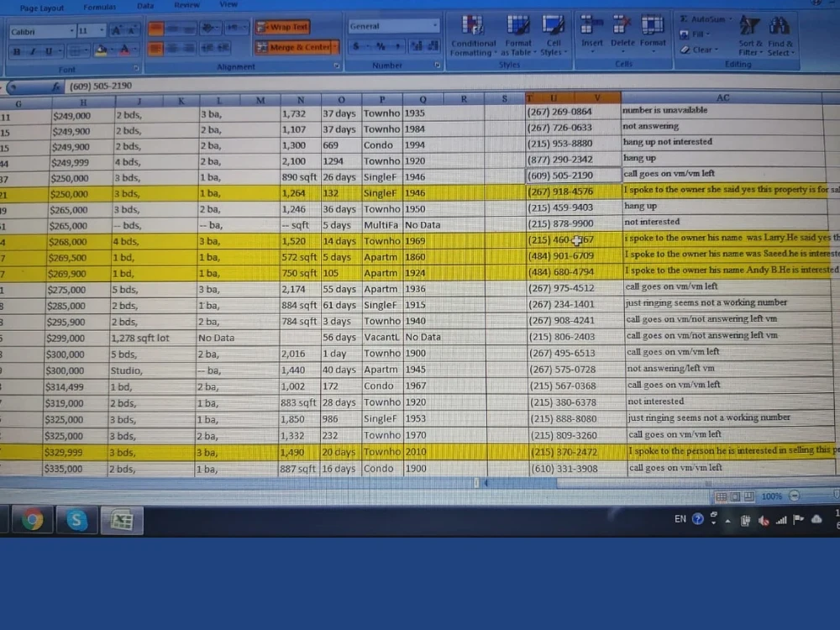Switch to Normal view in status bar
Image resolution: width=840 pixels, height=630 pixels.
(721, 496)
